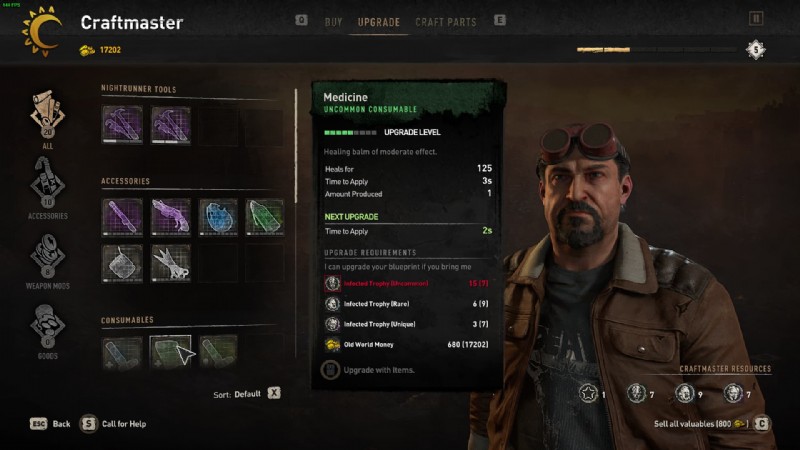Switch to the BUY tab
800x450 pixels.
click(333, 22)
